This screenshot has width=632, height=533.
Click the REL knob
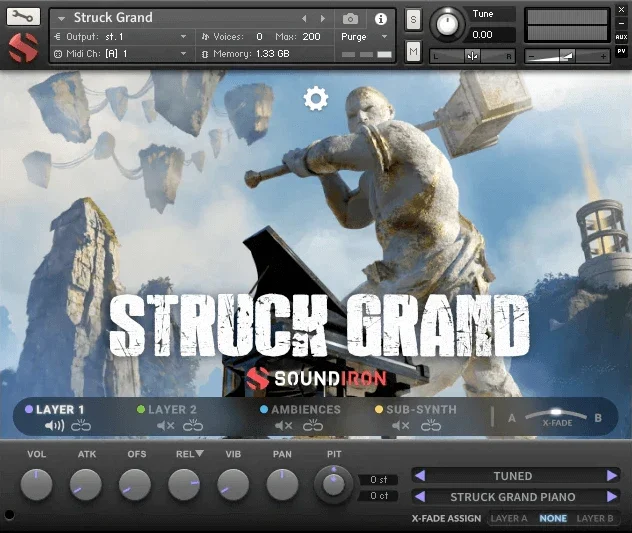click(184, 485)
